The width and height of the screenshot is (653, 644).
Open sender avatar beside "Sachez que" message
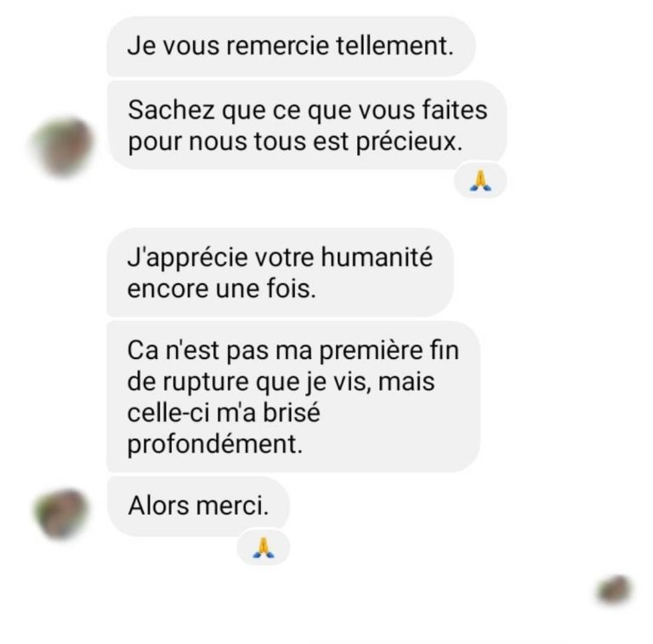[x=62, y=146]
